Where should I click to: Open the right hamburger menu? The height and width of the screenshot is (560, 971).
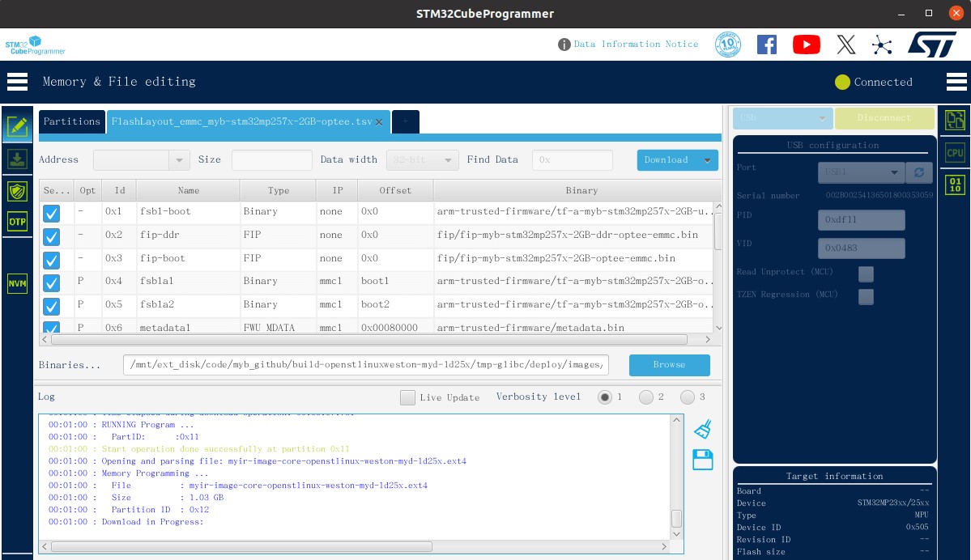point(956,82)
